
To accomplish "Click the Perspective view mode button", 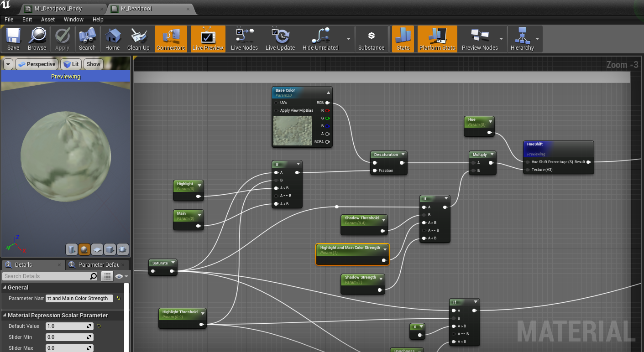I will click(37, 64).
